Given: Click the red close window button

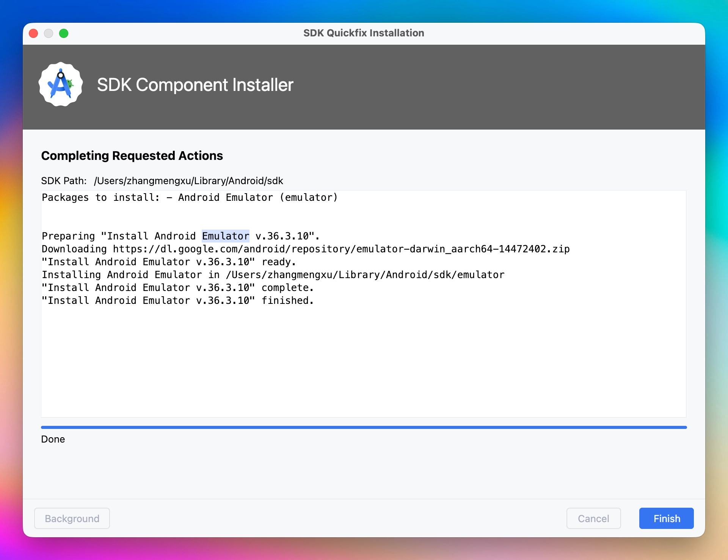Looking at the screenshot, I should point(33,33).
